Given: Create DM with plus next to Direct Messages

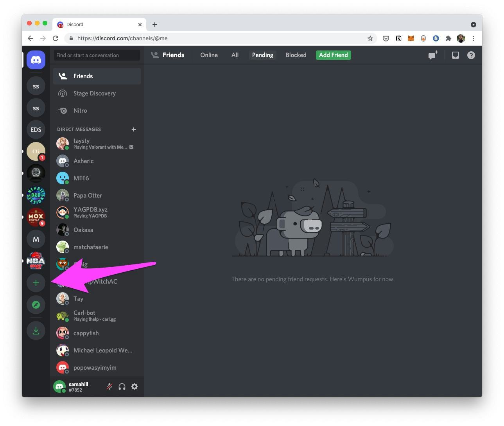Looking at the screenshot, I should [x=134, y=129].
